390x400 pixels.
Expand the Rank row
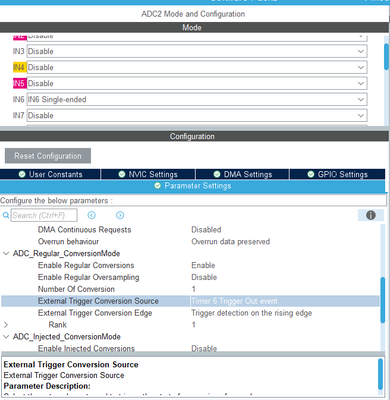click(x=6, y=325)
